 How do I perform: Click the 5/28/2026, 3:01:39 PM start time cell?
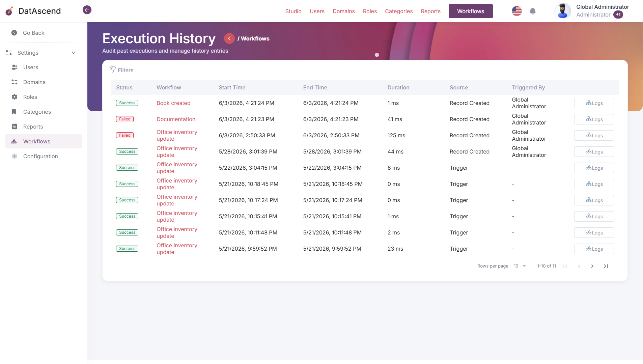coord(248,151)
